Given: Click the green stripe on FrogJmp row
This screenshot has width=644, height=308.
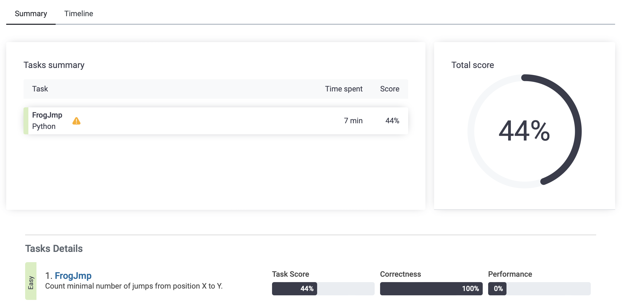Looking at the screenshot, I should 26,121.
